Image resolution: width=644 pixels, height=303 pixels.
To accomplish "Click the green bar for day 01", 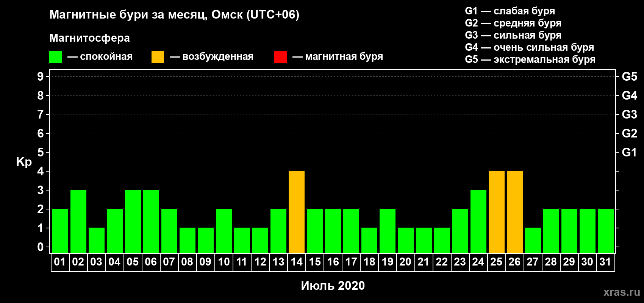I will coord(60,231).
